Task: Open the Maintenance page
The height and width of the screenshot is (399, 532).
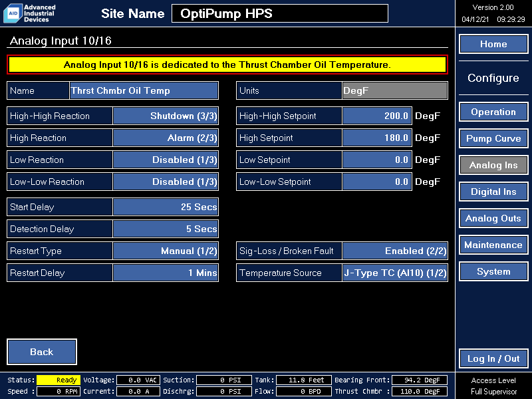Action: [493, 245]
